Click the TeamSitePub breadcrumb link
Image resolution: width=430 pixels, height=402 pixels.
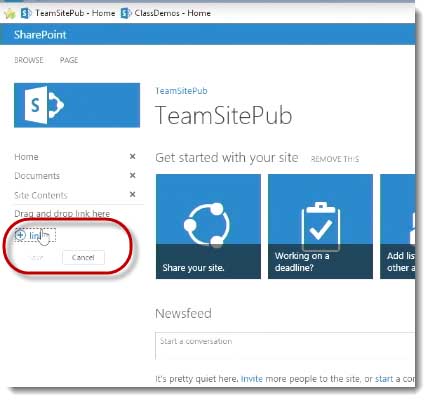181,91
